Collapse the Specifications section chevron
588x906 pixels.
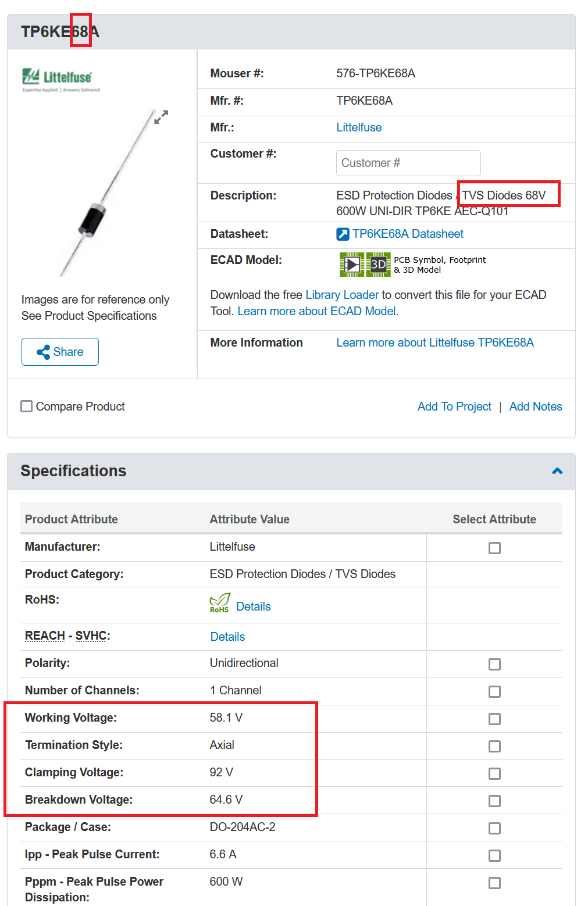pos(557,471)
